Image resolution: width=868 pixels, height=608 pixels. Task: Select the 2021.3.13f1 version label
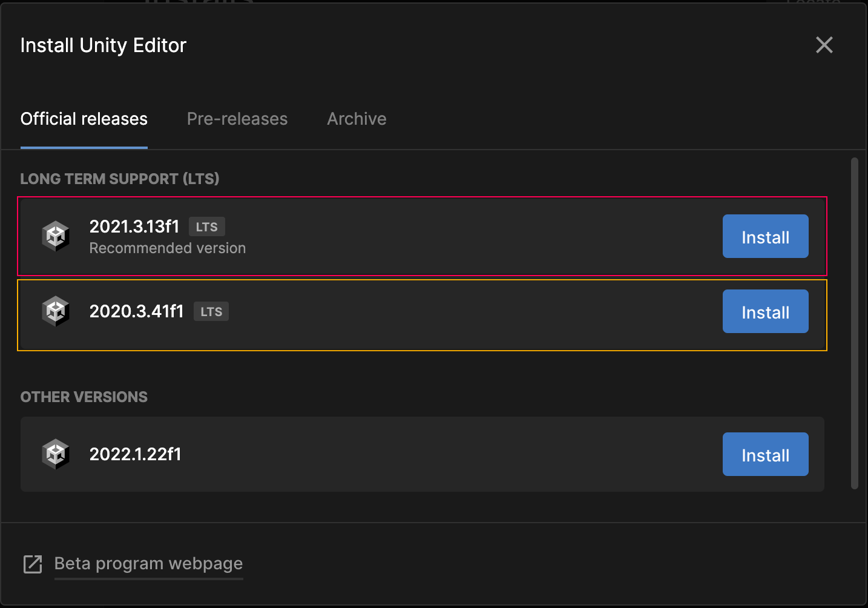134,226
